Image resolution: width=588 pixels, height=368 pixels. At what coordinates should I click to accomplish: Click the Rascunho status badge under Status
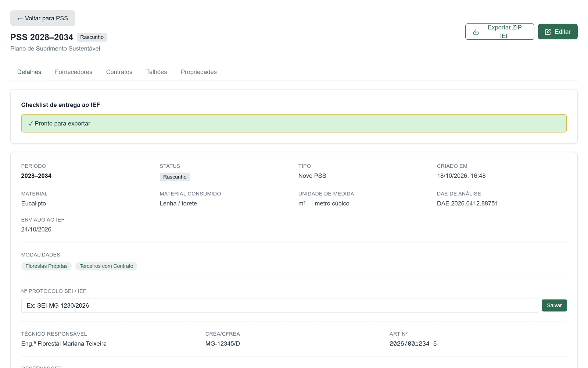click(x=175, y=177)
